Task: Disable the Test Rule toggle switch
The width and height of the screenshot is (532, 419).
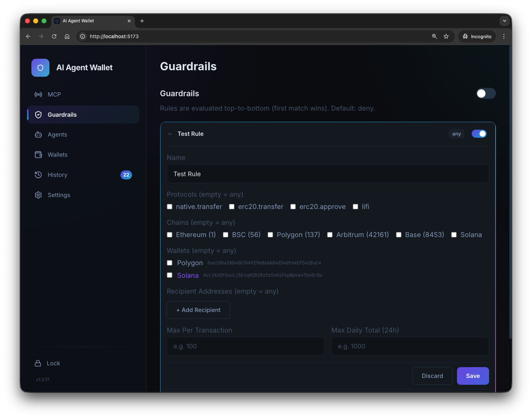Action: pos(479,134)
